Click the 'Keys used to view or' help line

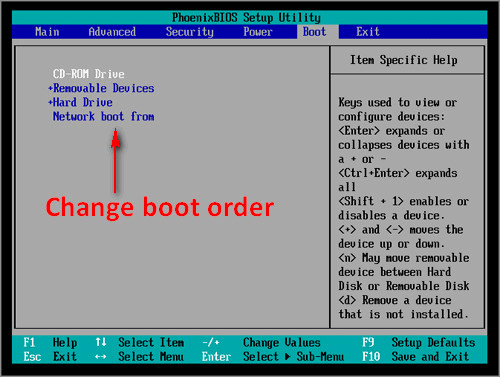coord(397,102)
